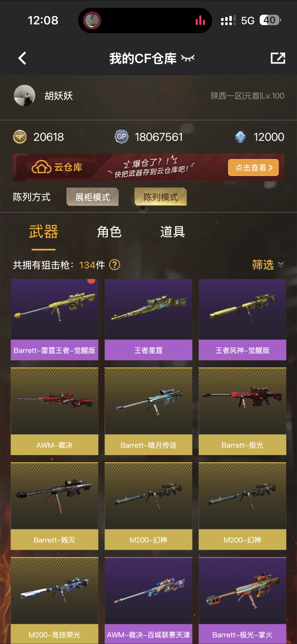
Task: Switch to 陈列模式 display mode
Action: (161, 197)
